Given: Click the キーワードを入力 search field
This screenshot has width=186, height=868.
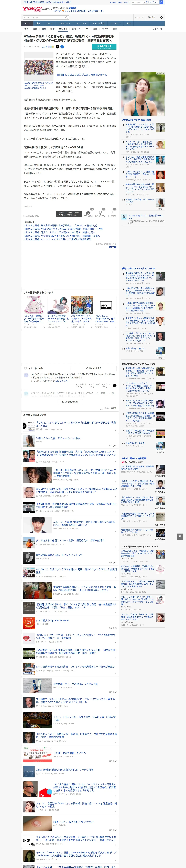Looking at the screenshot, I should [x=43, y=18].
